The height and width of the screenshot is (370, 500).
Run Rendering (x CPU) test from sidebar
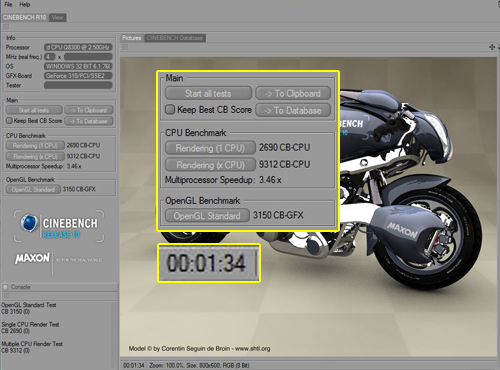coord(35,156)
